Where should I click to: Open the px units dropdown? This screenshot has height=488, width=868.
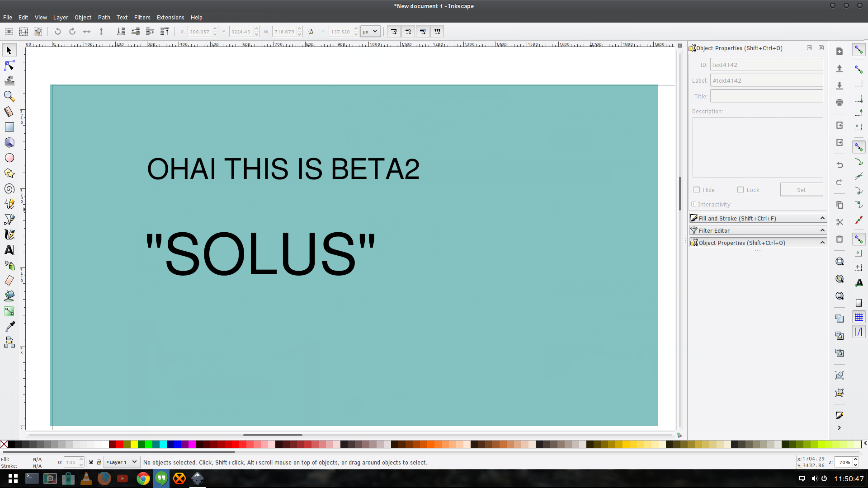(370, 32)
